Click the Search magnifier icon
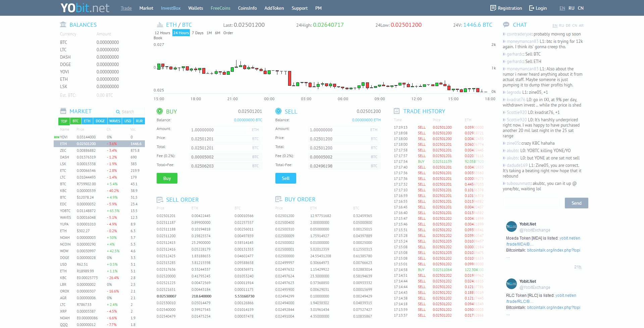This screenshot has width=644, height=328. point(118,112)
